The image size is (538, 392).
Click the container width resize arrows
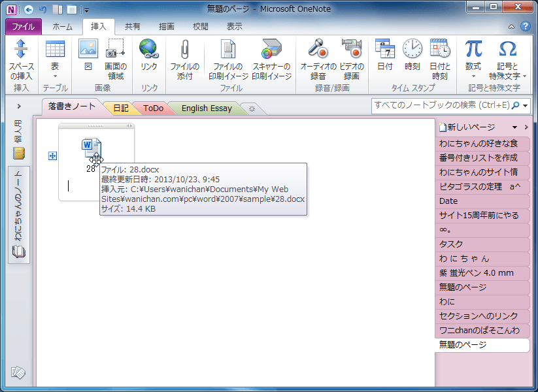click(x=129, y=126)
